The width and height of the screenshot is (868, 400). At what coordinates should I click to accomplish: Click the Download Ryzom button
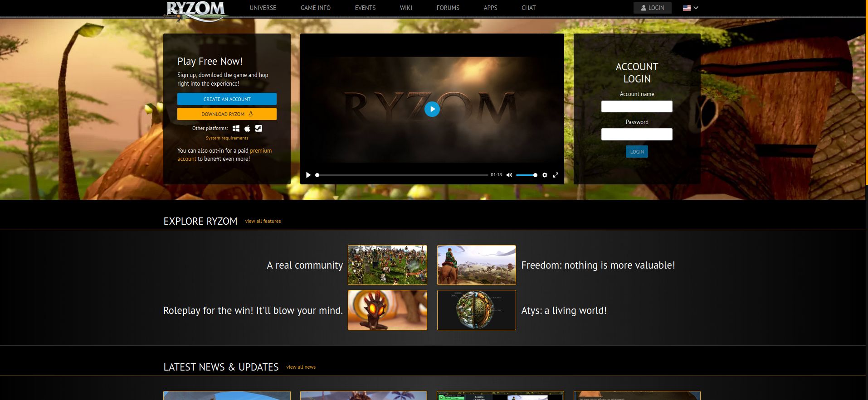tap(227, 114)
